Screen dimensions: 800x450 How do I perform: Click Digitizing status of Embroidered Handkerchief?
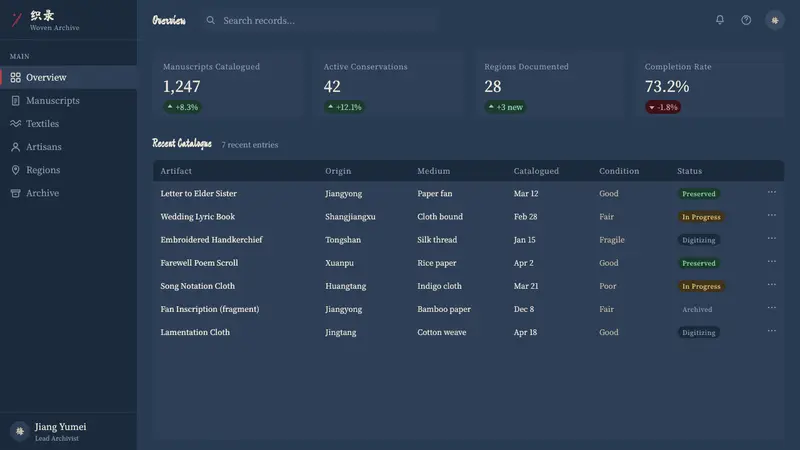click(x=698, y=240)
